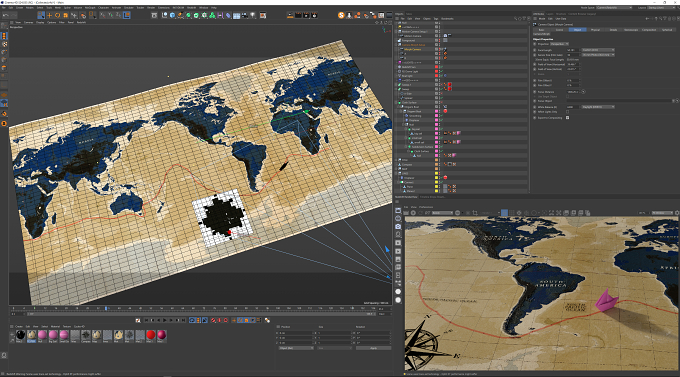Enable the Cloth Surface object via its red X
The height and width of the screenshot is (377, 680).
click(441, 102)
